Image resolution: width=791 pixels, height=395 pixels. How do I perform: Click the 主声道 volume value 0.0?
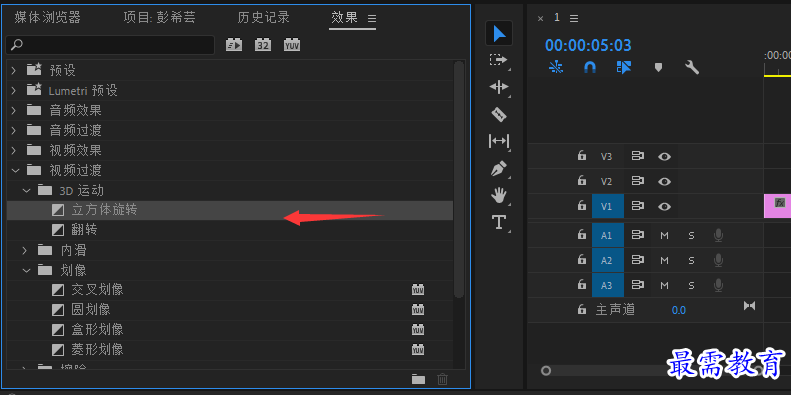click(x=679, y=310)
